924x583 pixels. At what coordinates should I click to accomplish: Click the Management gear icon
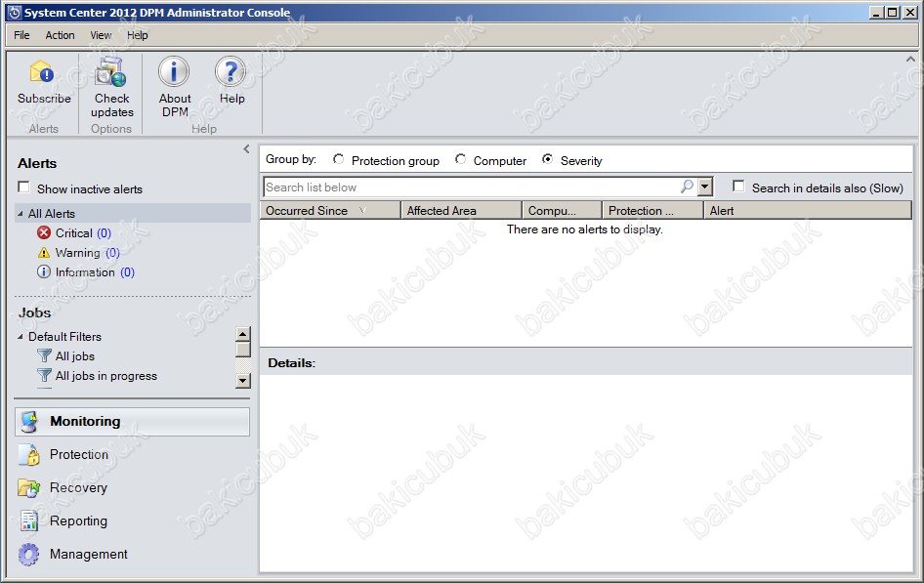coord(28,554)
